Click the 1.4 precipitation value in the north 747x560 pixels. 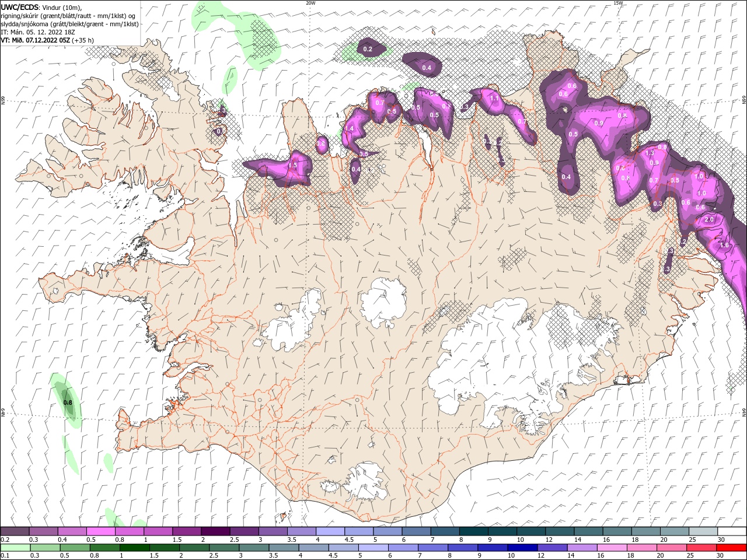coord(350,128)
